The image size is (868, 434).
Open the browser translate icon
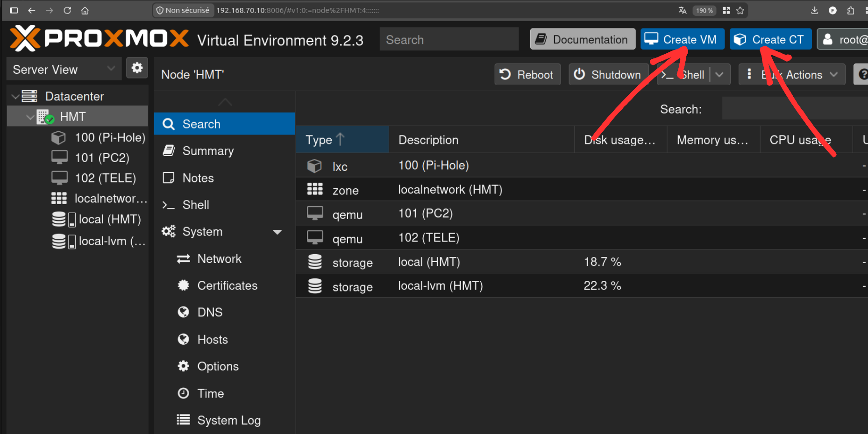pyautogui.click(x=683, y=10)
